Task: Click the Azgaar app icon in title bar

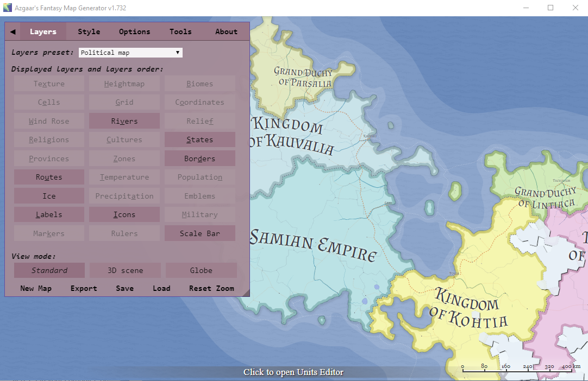Action: click(x=8, y=8)
